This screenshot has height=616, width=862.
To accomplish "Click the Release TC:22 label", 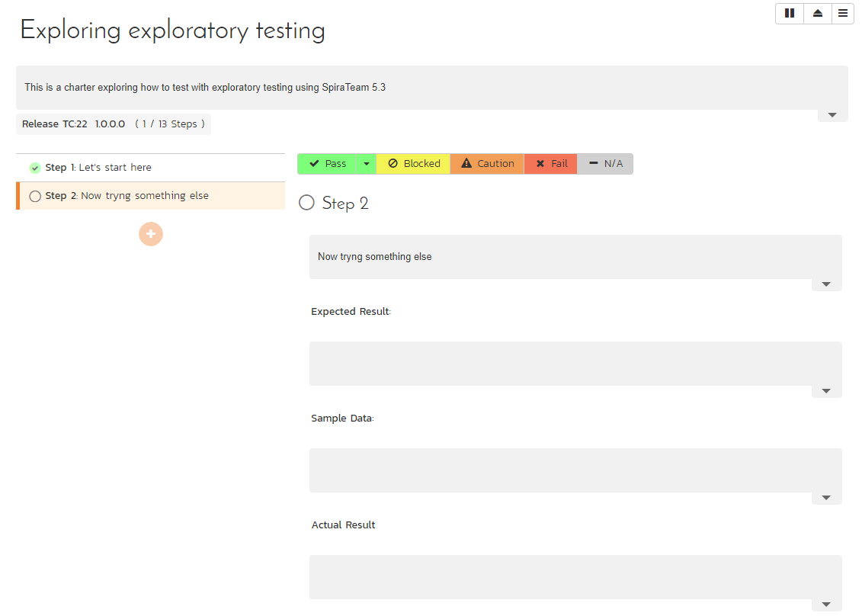I will (54, 124).
